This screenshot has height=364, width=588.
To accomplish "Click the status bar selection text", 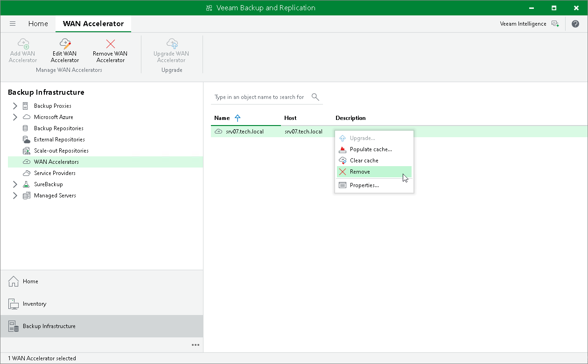I will coord(42,358).
